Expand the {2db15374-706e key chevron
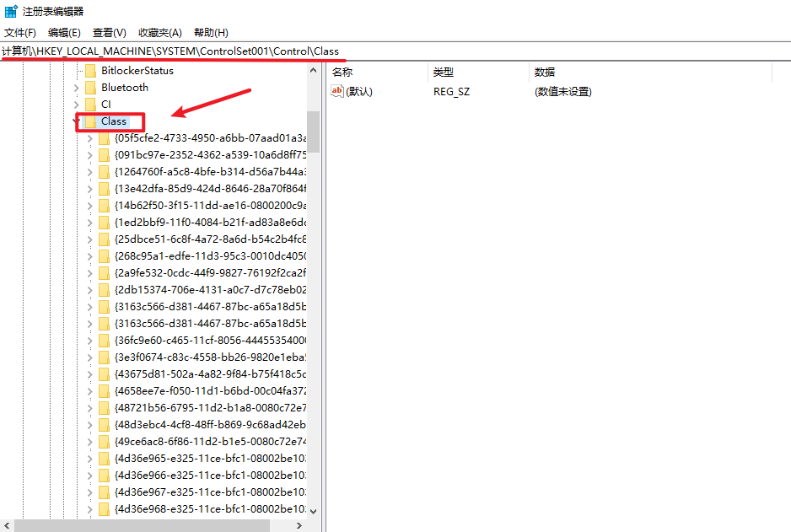 coord(89,290)
